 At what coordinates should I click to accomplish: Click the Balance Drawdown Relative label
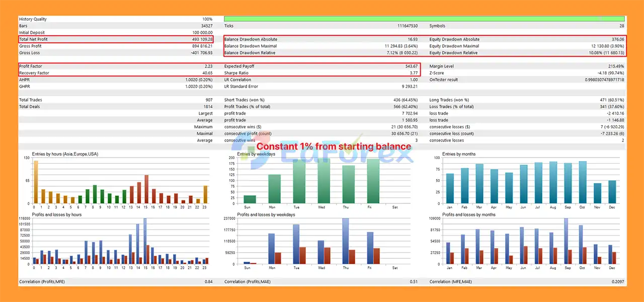(250, 53)
